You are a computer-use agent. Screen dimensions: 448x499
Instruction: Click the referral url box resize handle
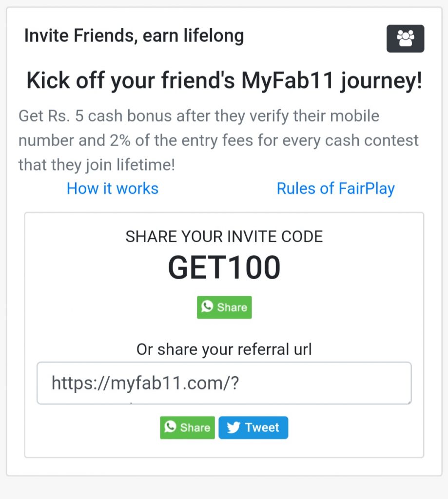click(409, 402)
